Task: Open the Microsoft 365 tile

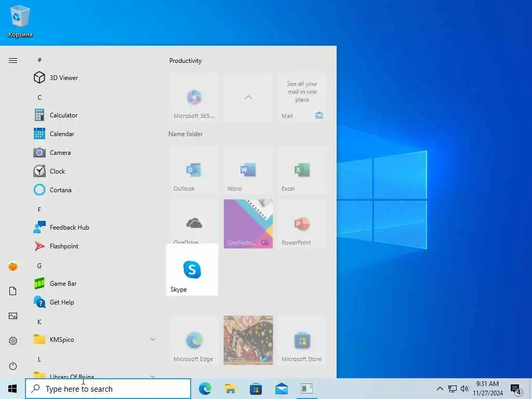Action: point(194,97)
